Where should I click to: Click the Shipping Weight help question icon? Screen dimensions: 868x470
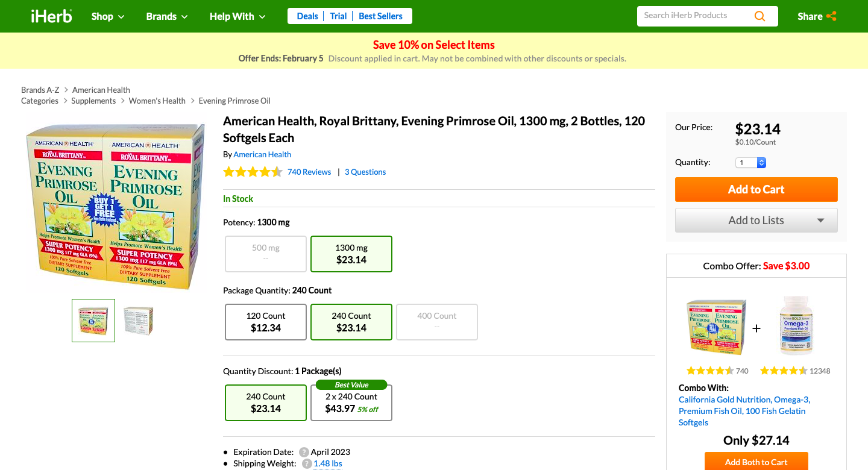coord(307,464)
